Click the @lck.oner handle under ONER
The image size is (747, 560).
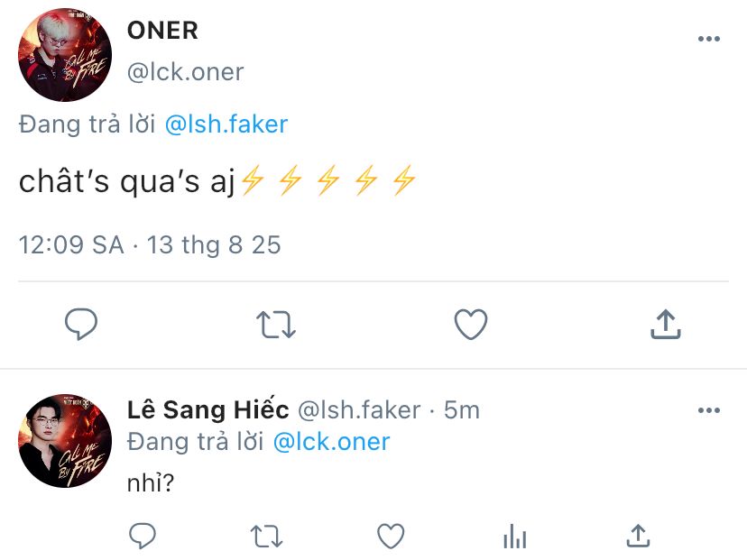coord(185,71)
